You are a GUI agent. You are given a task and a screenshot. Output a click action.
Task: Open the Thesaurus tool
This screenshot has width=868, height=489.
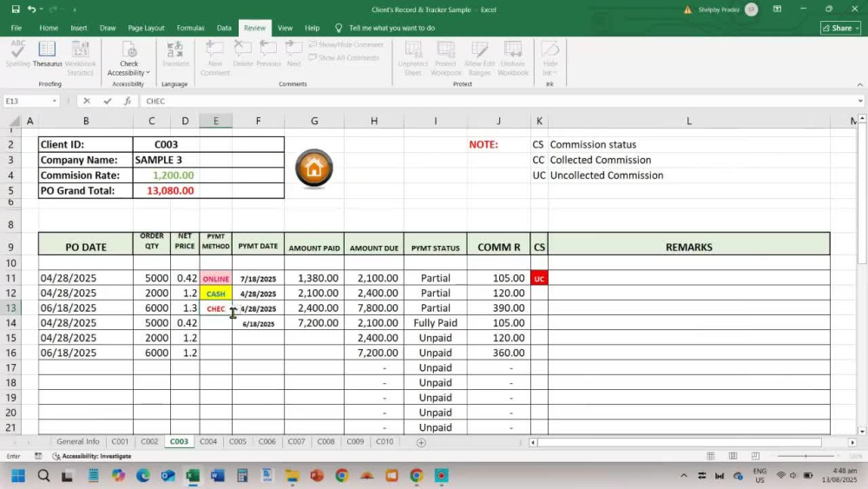[x=47, y=54]
